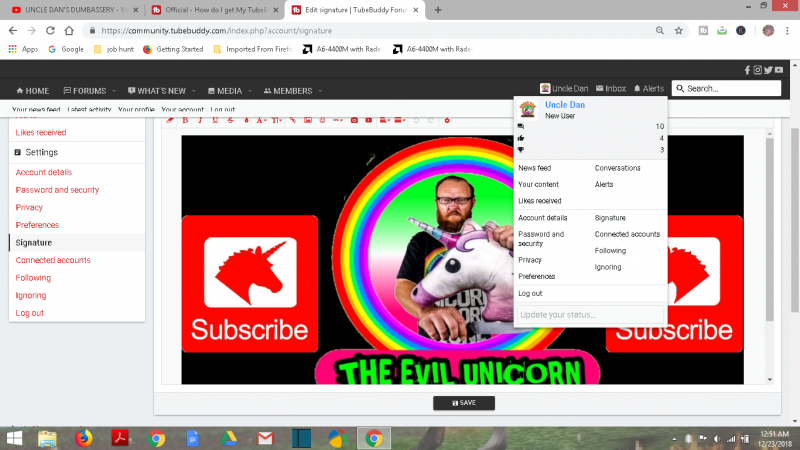Click the Instagram icon in header

757,70
